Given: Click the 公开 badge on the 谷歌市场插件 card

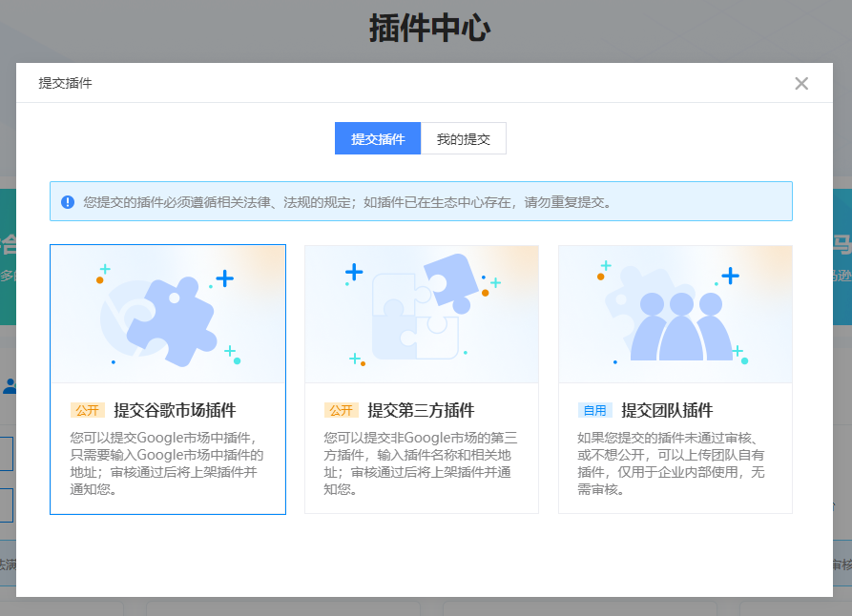Looking at the screenshot, I should [x=88, y=411].
